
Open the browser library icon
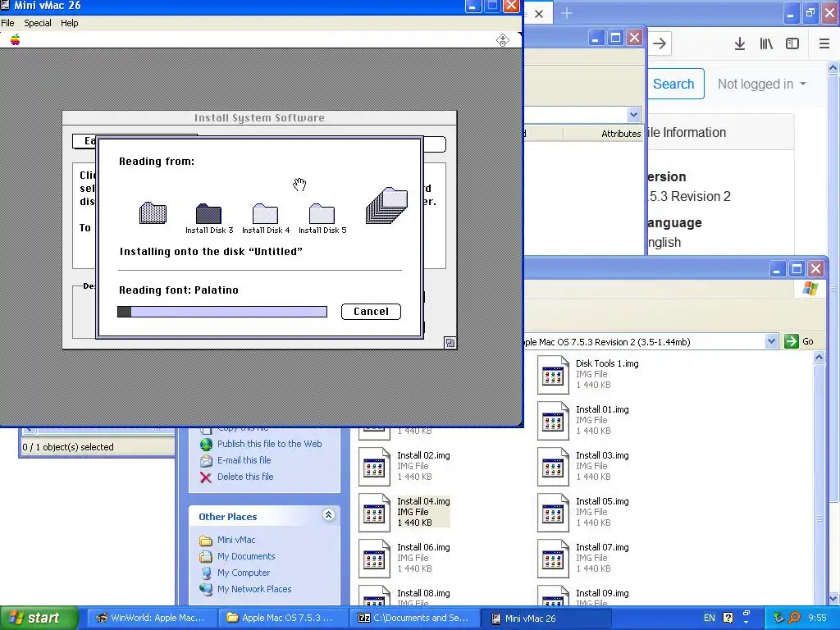tap(766, 43)
